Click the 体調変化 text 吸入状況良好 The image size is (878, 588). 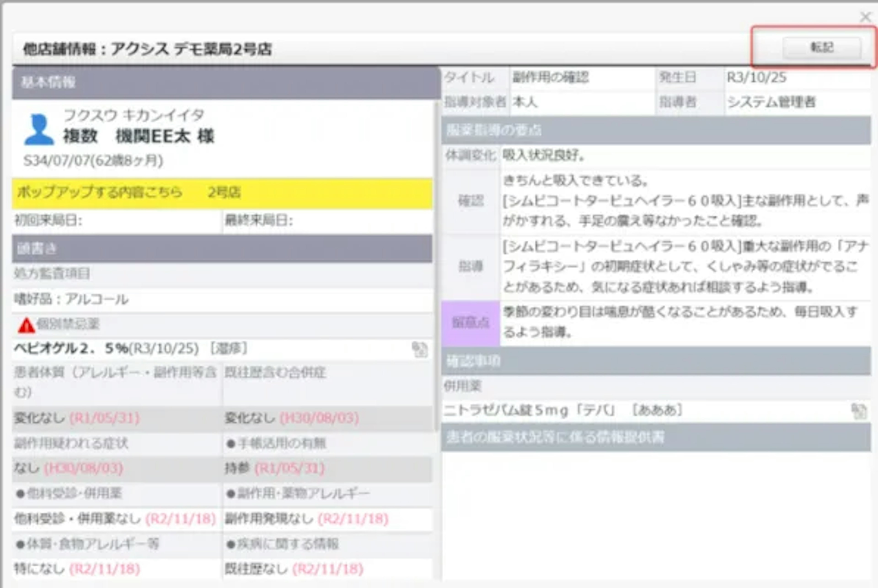point(544,155)
